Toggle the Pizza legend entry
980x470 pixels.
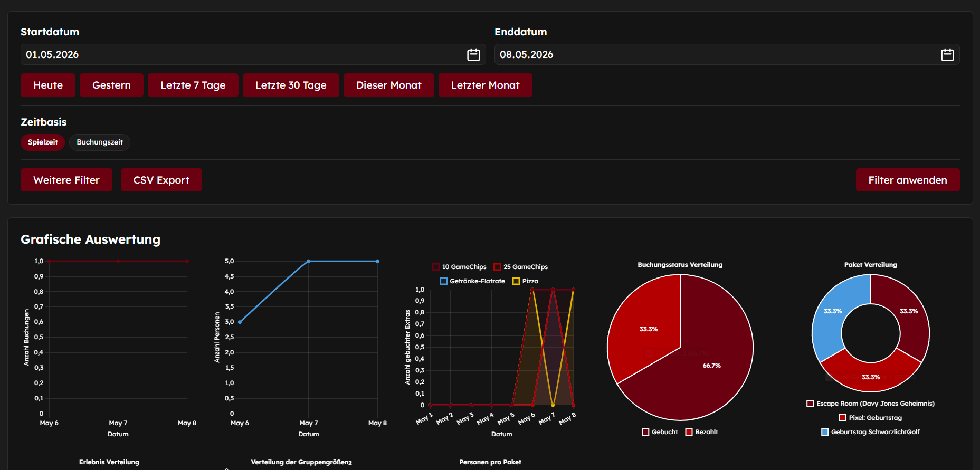tap(525, 281)
